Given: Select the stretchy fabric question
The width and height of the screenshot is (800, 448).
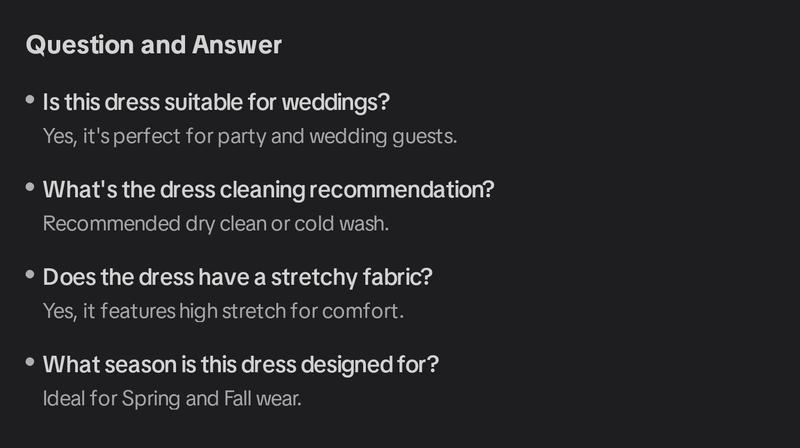Looking at the screenshot, I should coord(237,278).
